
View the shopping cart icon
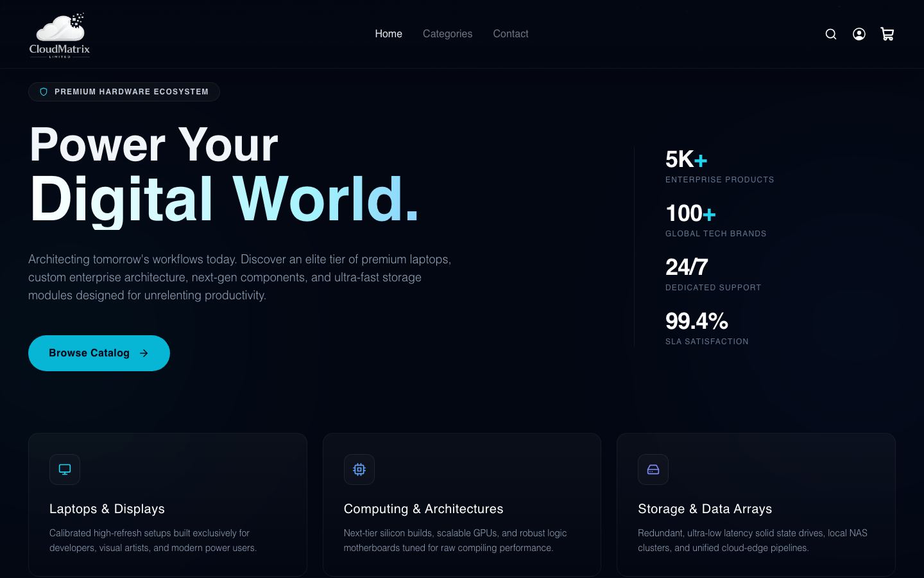(x=887, y=34)
